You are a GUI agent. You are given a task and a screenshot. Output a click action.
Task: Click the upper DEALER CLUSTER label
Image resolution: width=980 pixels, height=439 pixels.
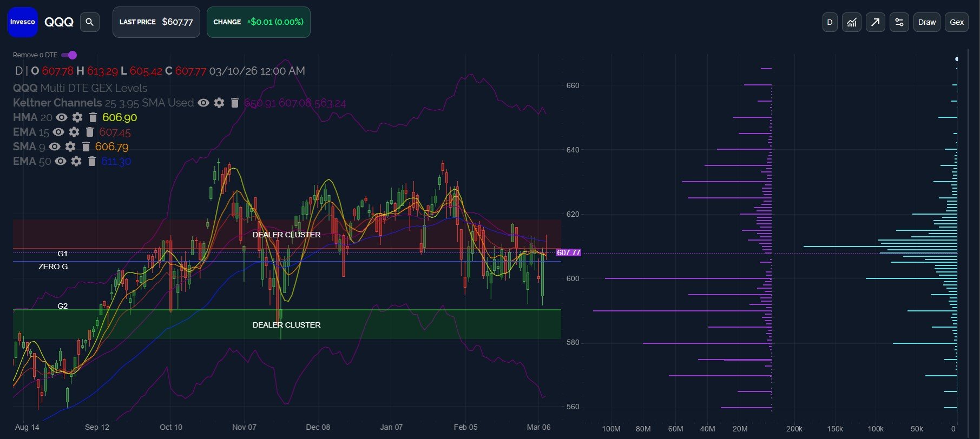(287, 235)
